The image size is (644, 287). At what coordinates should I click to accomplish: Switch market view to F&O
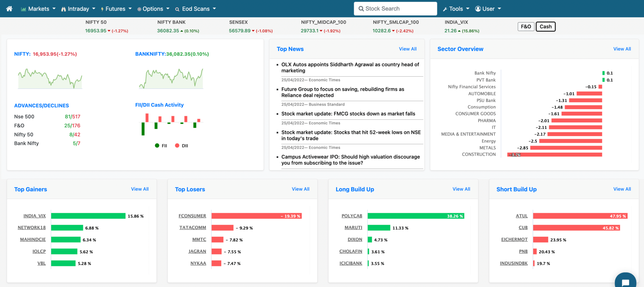[x=526, y=26]
